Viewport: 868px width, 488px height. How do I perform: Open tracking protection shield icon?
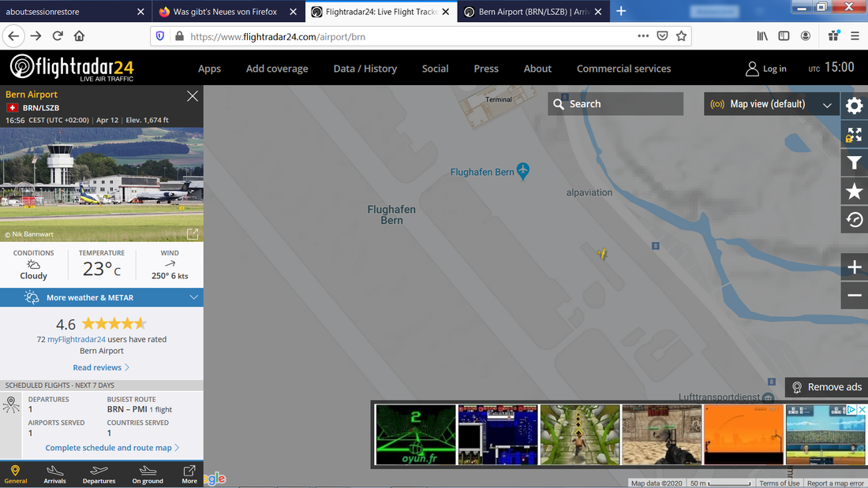(x=160, y=36)
